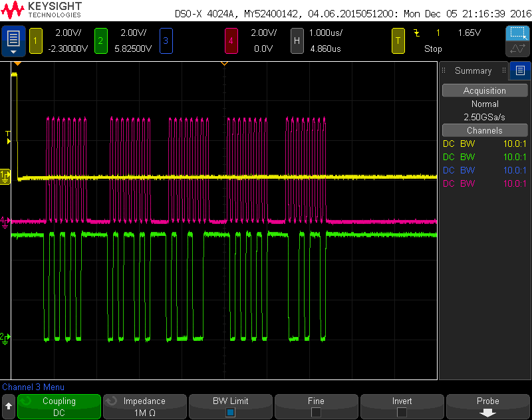Select the channel 2 green badge

tap(101, 41)
